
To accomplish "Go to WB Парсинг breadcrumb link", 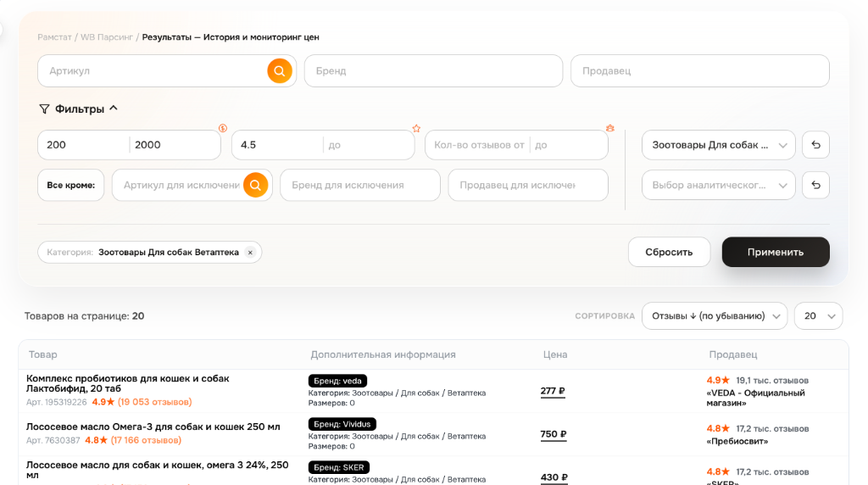I will click(x=107, y=37).
